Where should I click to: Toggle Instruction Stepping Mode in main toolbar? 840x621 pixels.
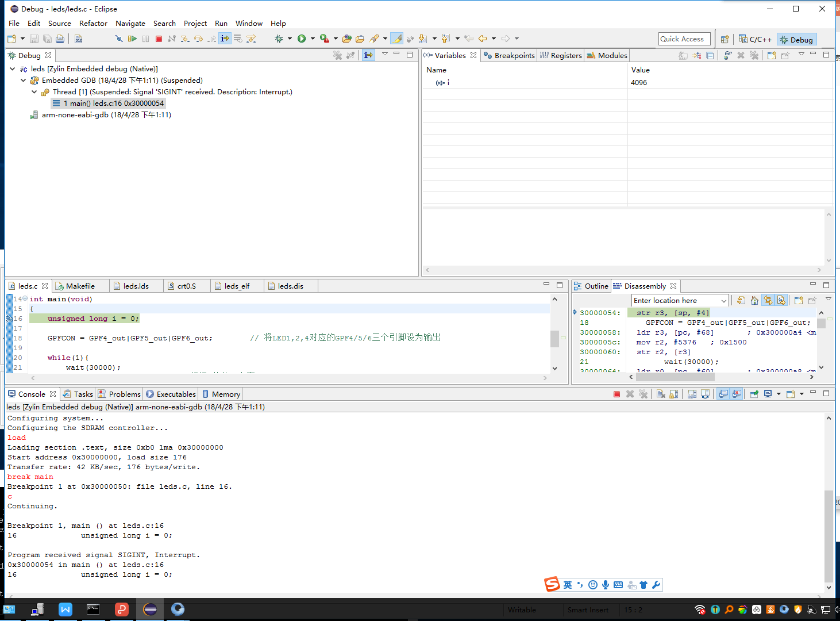coord(225,39)
